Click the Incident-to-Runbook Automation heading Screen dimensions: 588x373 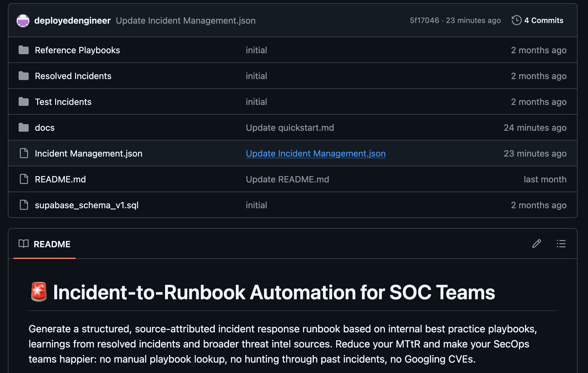click(x=274, y=292)
